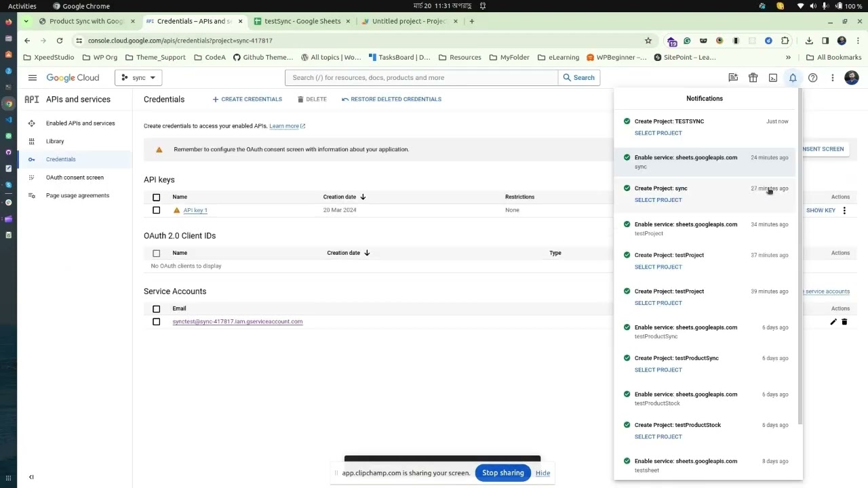Open the Cloud console three-dot settings menu
The height and width of the screenshot is (488, 868).
click(833, 78)
